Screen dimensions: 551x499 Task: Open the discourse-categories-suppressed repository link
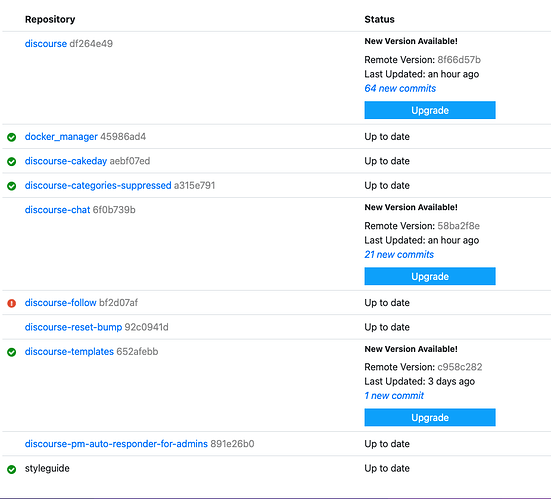(x=98, y=185)
